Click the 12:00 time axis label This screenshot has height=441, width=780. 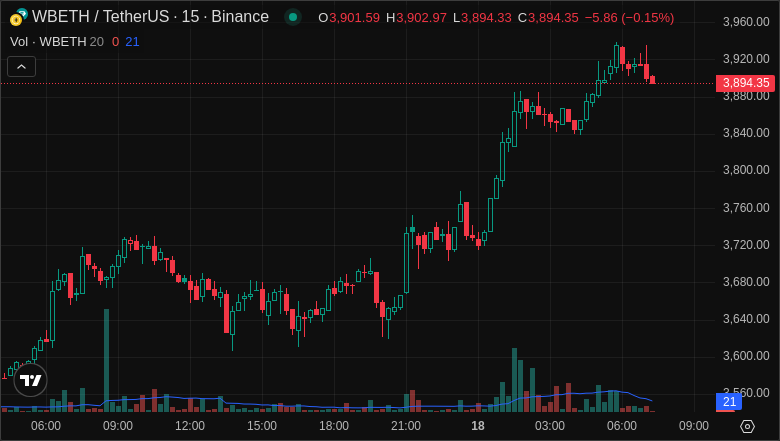click(190, 426)
